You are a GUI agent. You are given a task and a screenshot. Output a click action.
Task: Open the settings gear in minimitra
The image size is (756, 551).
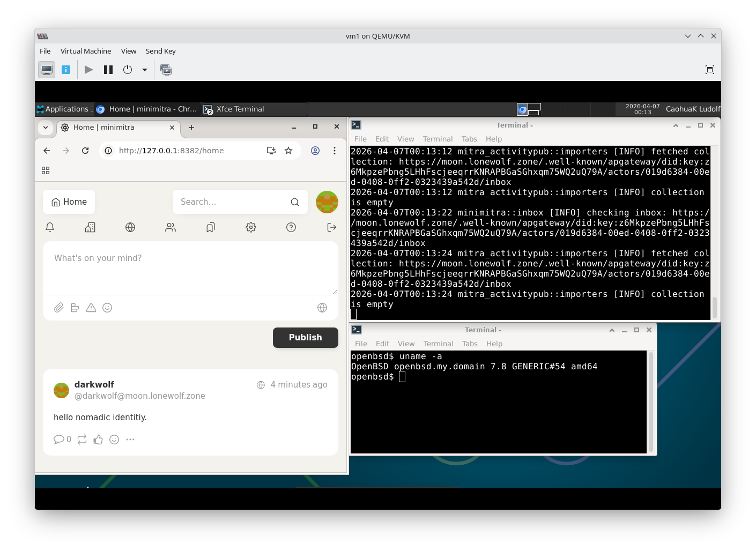click(251, 227)
